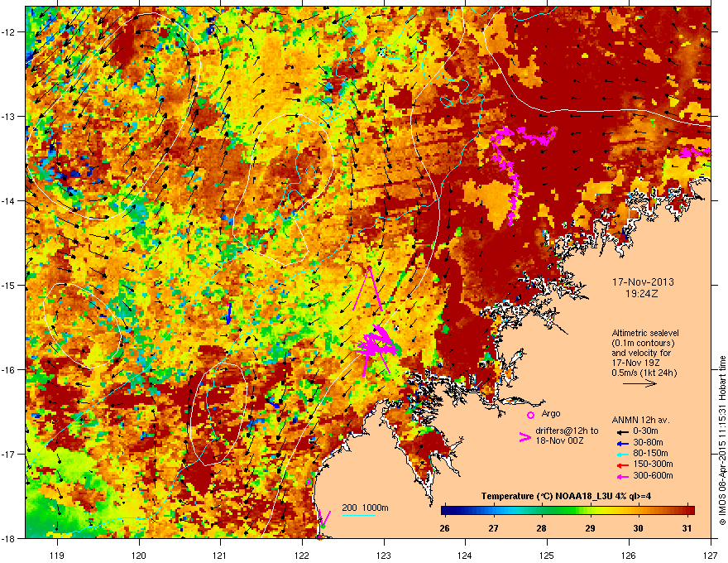Click the time label 19:24Z

[642, 294]
